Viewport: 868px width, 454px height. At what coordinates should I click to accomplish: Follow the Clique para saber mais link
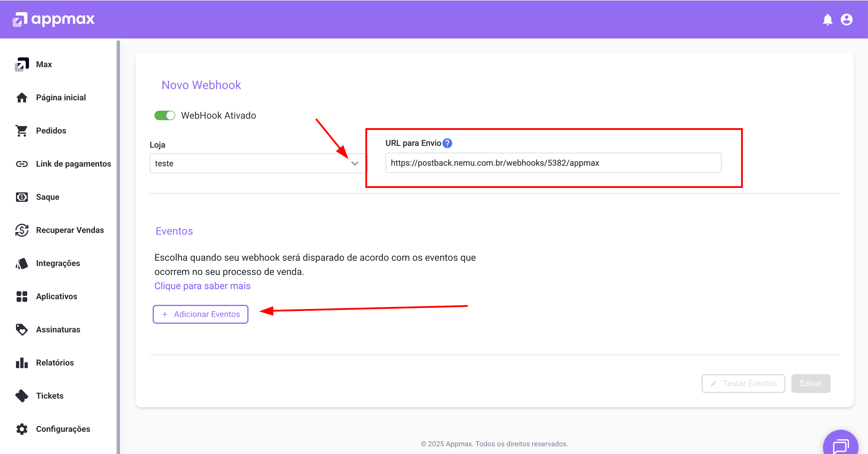202,286
